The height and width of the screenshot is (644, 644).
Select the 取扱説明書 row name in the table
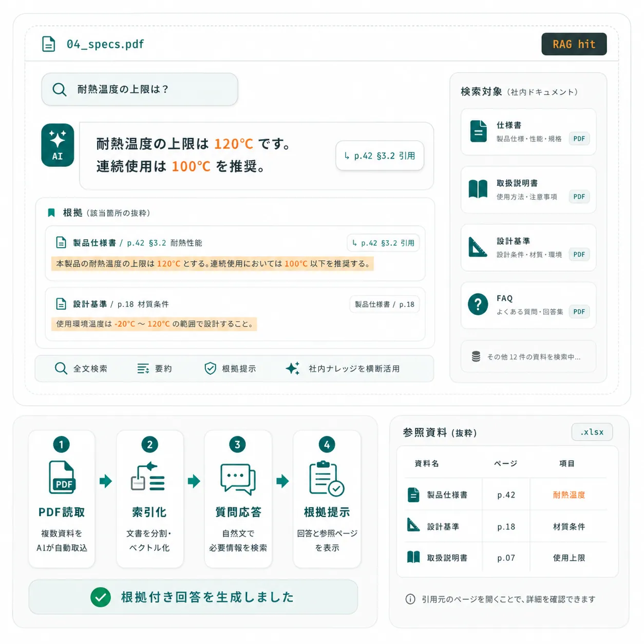click(447, 558)
